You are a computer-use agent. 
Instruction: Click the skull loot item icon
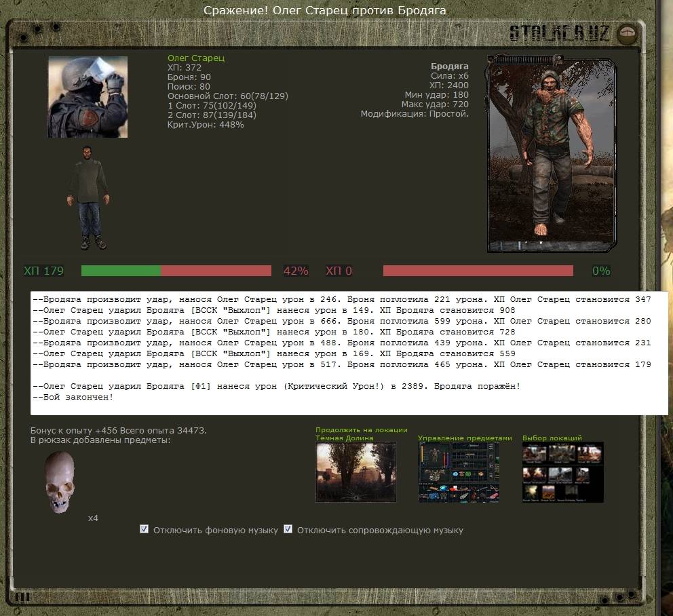pyautogui.click(x=59, y=482)
